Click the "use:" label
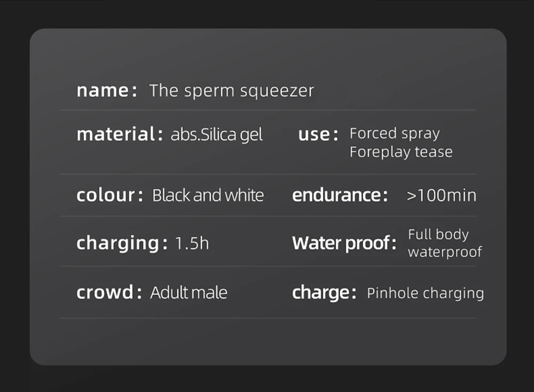 [x=318, y=135]
